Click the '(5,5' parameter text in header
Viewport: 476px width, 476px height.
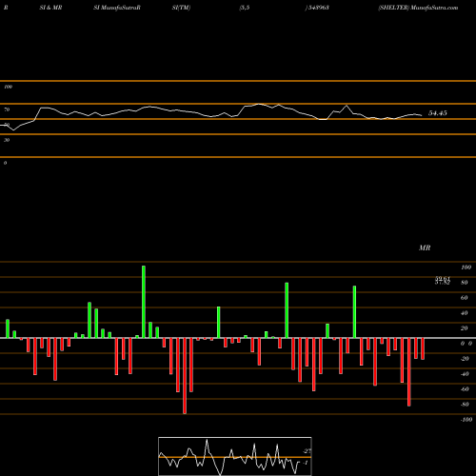245,8
